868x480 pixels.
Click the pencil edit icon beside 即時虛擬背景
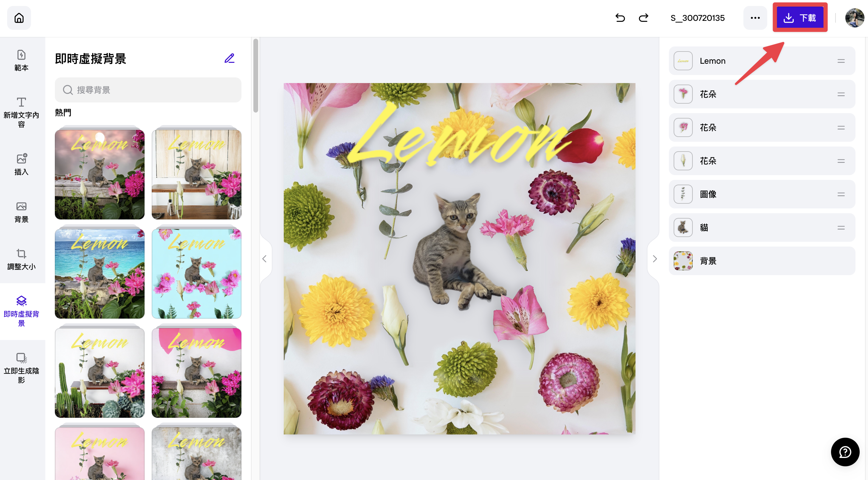click(x=230, y=58)
